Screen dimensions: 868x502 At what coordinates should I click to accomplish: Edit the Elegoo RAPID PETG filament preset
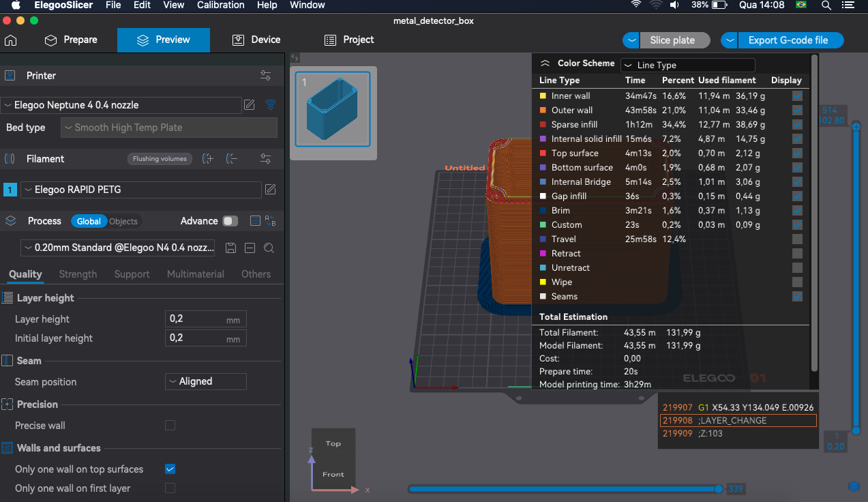coord(270,190)
